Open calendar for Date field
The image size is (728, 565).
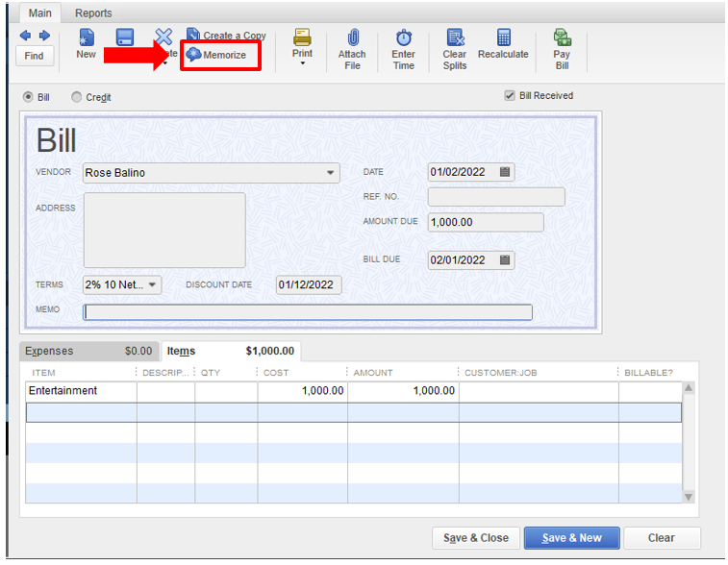505,172
